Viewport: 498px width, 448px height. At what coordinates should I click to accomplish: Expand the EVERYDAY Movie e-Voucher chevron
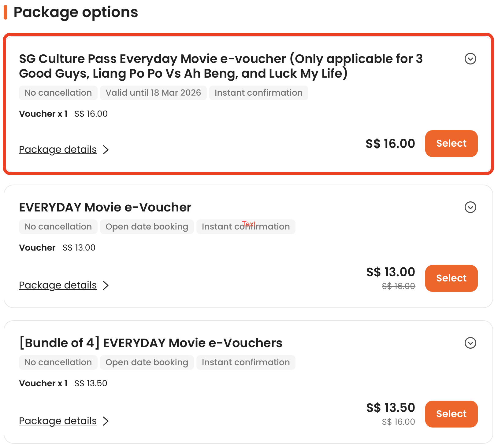click(470, 207)
